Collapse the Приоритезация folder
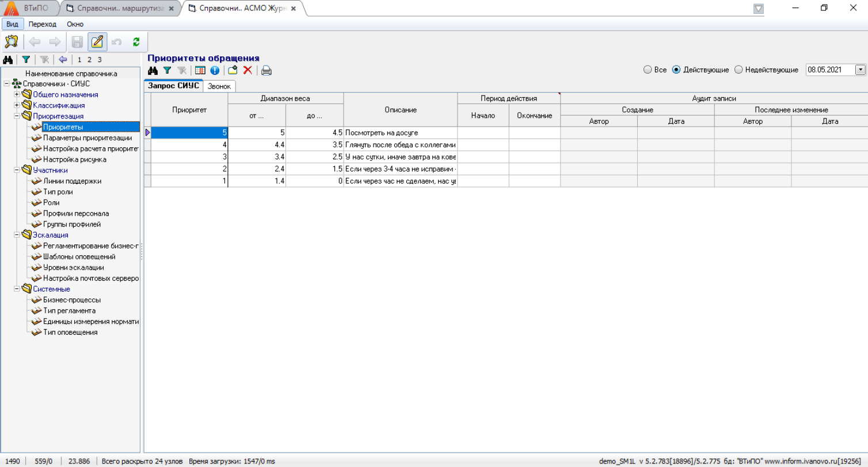Viewport: 868px width, 467px height. (17, 116)
